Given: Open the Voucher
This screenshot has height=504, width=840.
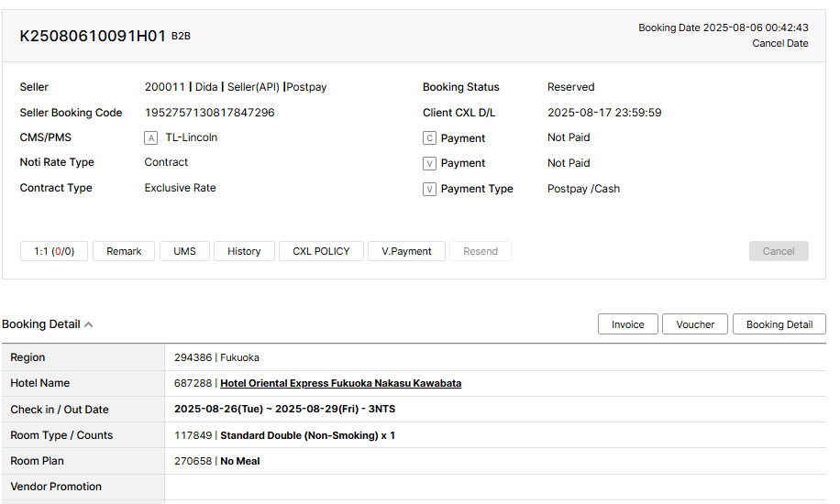Looking at the screenshot, I should tap(695, 324).
